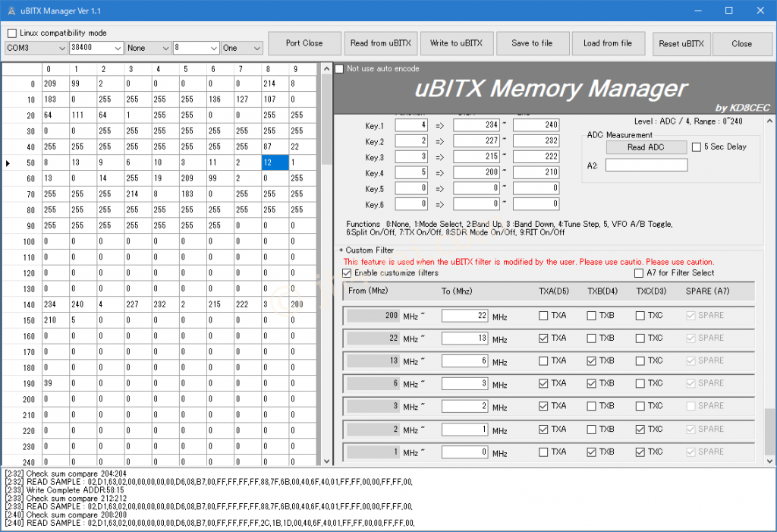Toggle TXC checkbox in 2 MHz row
777x532 pixels.
tap(640, 430)
